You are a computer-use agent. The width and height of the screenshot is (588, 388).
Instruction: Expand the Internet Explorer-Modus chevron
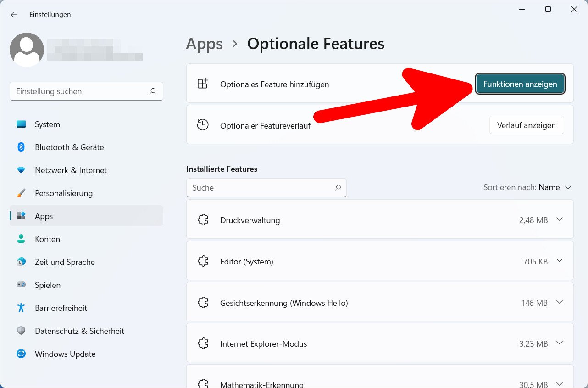559,343
